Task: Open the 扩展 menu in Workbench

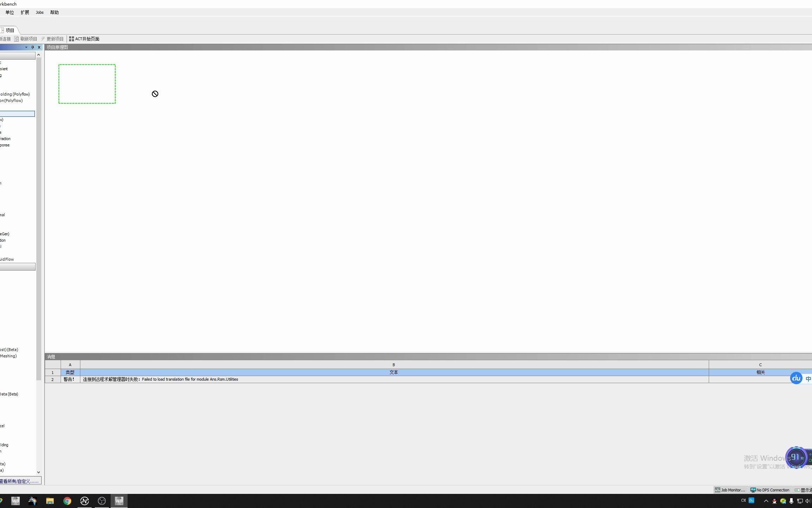Action: [25, 12]
